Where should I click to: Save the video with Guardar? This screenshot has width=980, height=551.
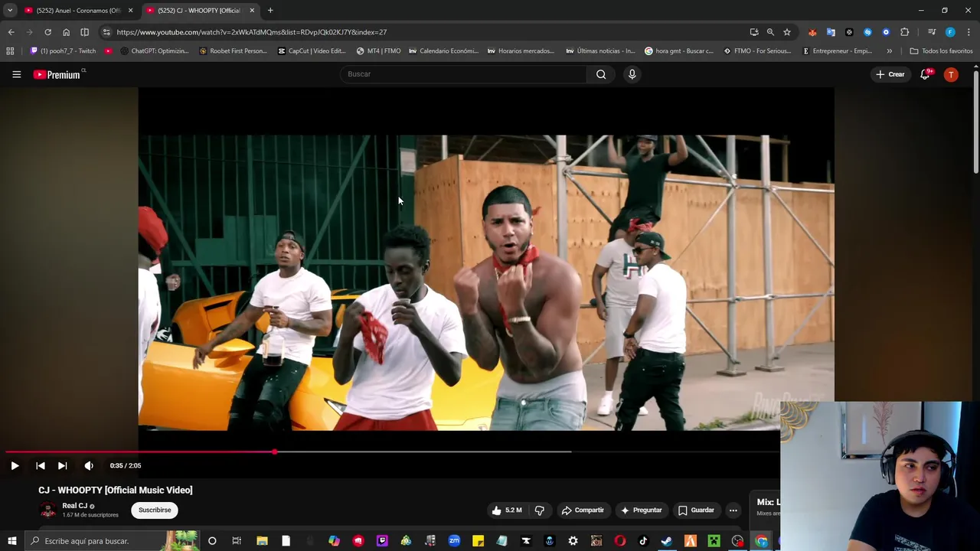696,510
